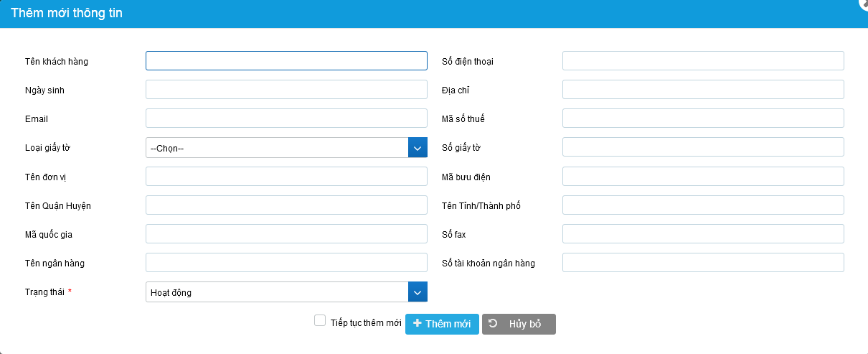Expand the Trạng thái dropdown arrow
Screen dimensions: 868x354
(x=418, y=292)
